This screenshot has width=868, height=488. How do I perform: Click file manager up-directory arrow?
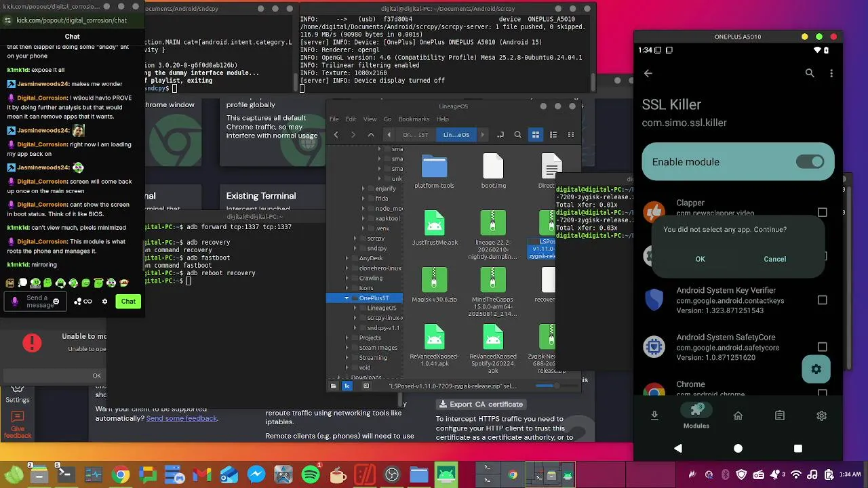[x=371, y=135]
